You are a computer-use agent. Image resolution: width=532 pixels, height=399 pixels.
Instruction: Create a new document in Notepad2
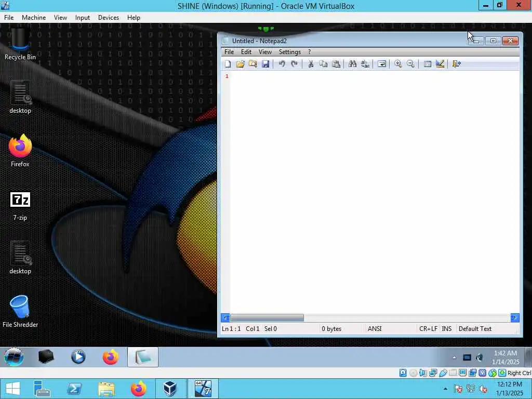228,64
